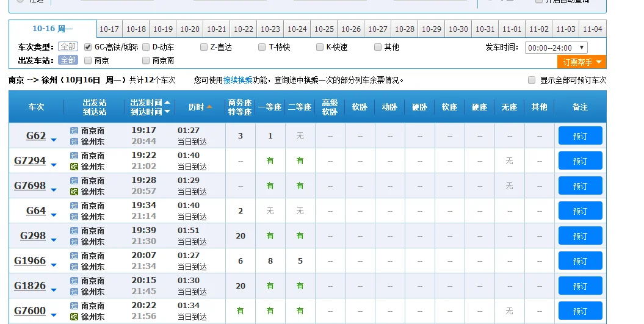Book train G7600 with 预订 button

(x=580, y=311)
